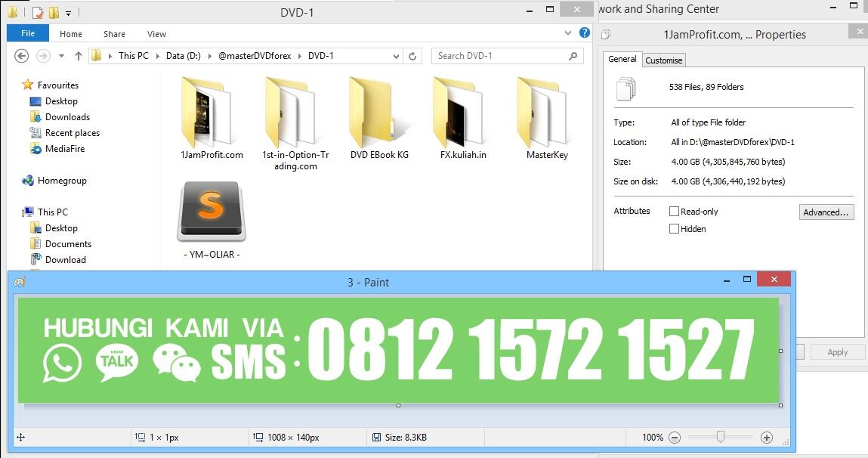This screenshot has width=868, height=458.
Task: Expand the Explorer ribbon with the chevron
Action: (568, 32)
